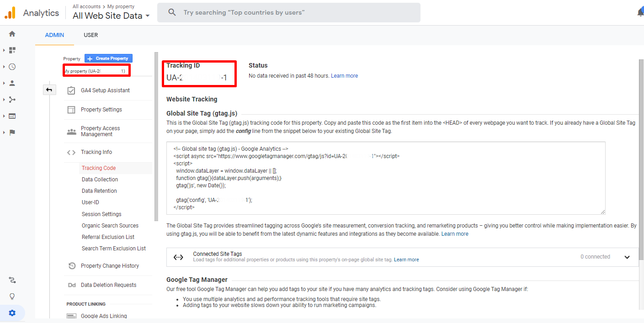
Task: Expand the Audience sidebar arrow
Action: pyautogui.click(x=4, y=83)
